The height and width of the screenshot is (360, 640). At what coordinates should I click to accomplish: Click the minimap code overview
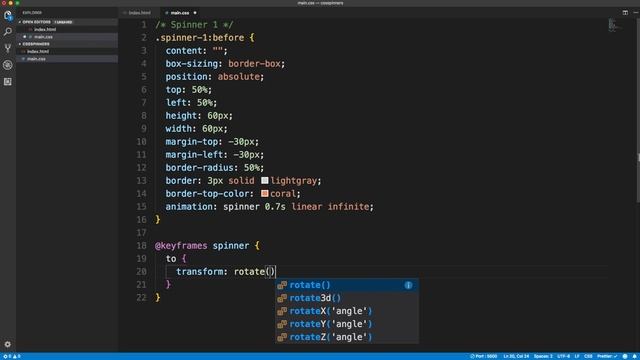pyautogui.click(x=615, y=25)
